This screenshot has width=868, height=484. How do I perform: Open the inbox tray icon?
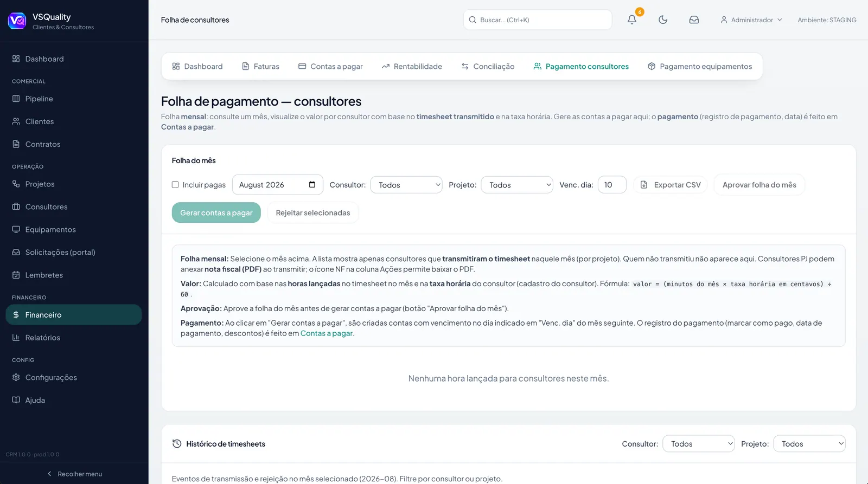(694, 20)
